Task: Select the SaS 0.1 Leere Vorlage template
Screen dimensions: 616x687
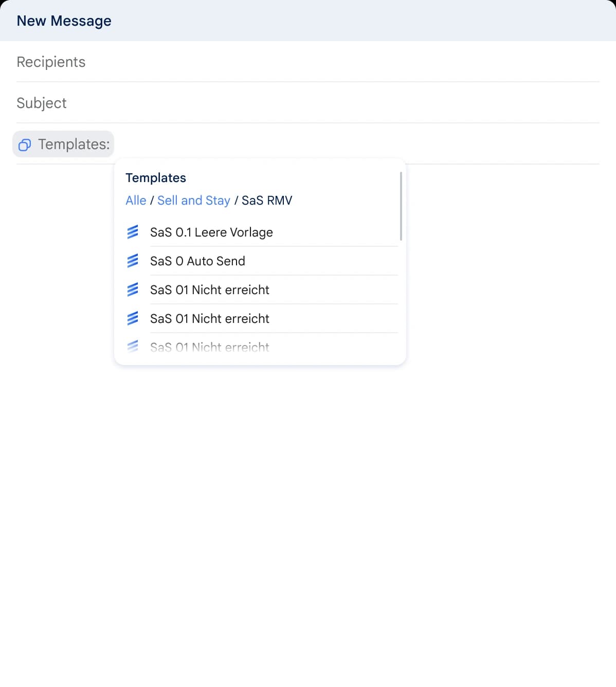Action: click(262, 232)
